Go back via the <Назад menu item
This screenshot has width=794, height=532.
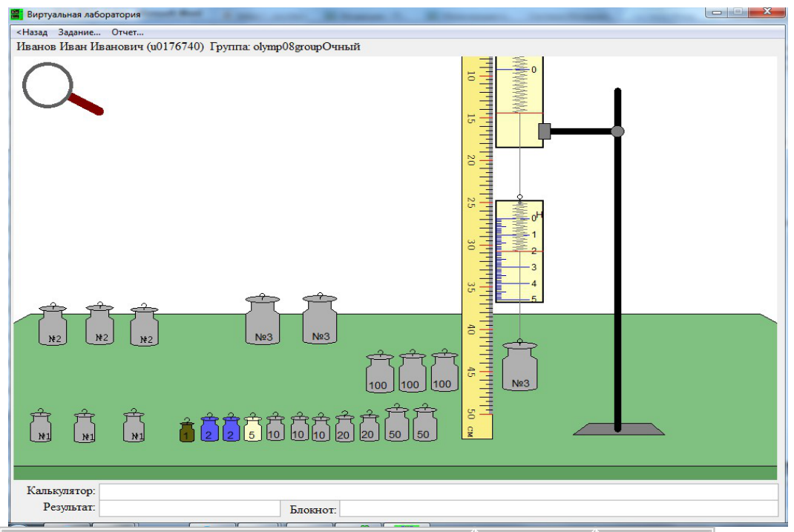32,32
